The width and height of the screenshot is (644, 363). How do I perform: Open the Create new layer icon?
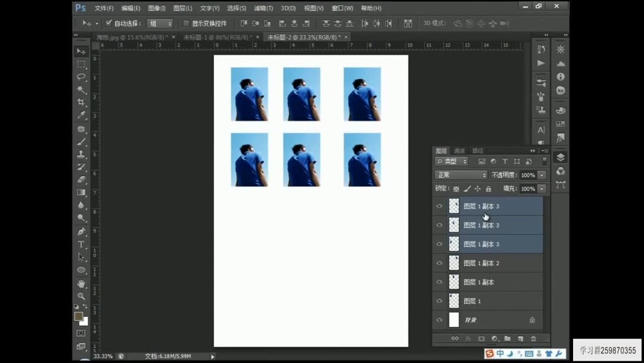point(520,339)
